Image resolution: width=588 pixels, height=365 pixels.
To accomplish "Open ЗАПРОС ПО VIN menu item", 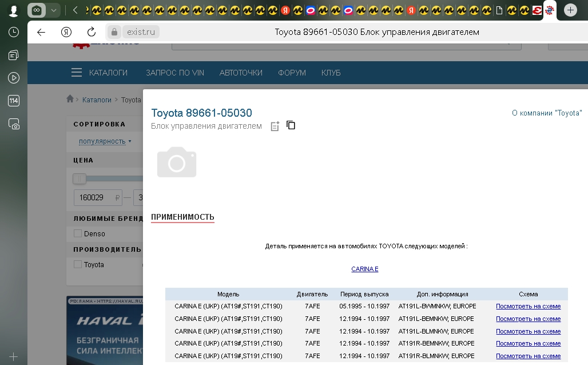I will pyautogui.click(x=175, y=73).
